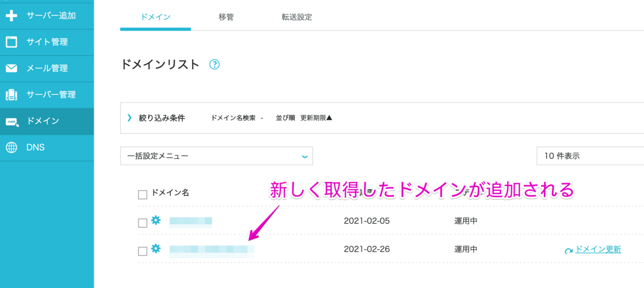Select the ドメイン sidebar item

pyautogui.click(x=47, y=121)
